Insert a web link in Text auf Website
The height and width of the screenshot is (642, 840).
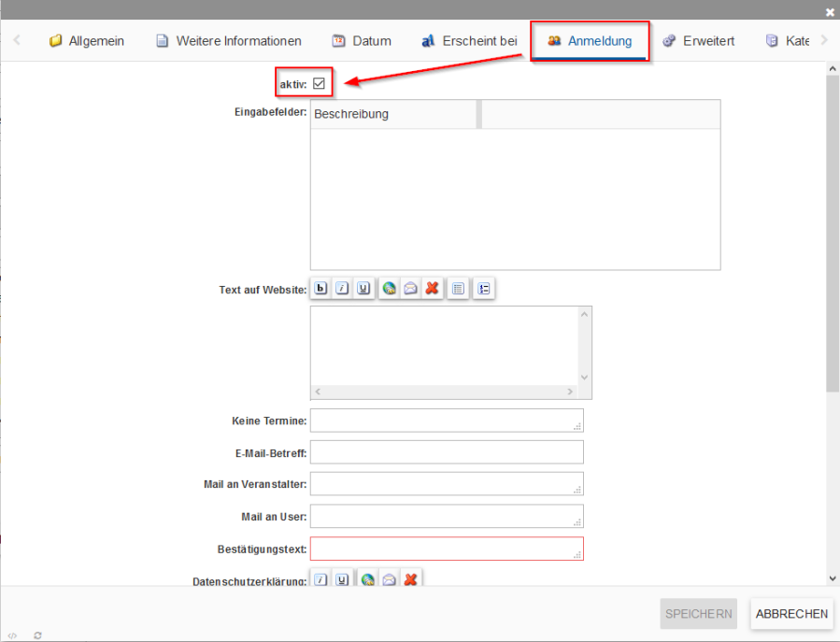tap(389, 289)
